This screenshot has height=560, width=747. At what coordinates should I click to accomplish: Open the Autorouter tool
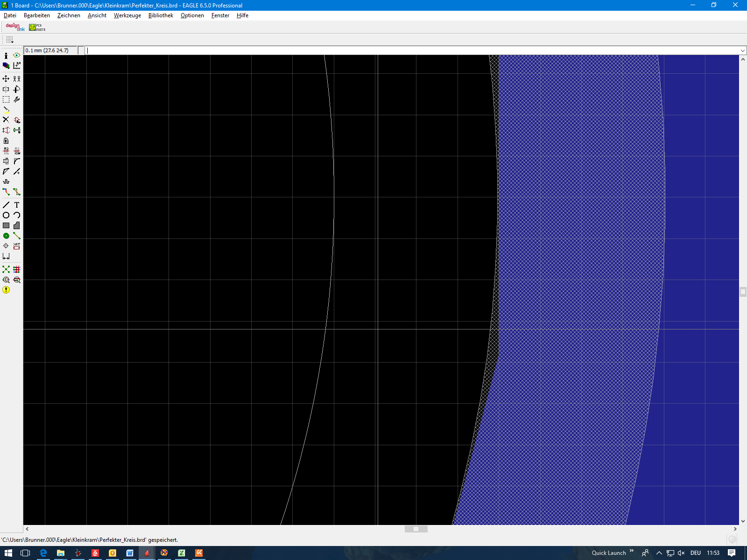click(17, 269)
